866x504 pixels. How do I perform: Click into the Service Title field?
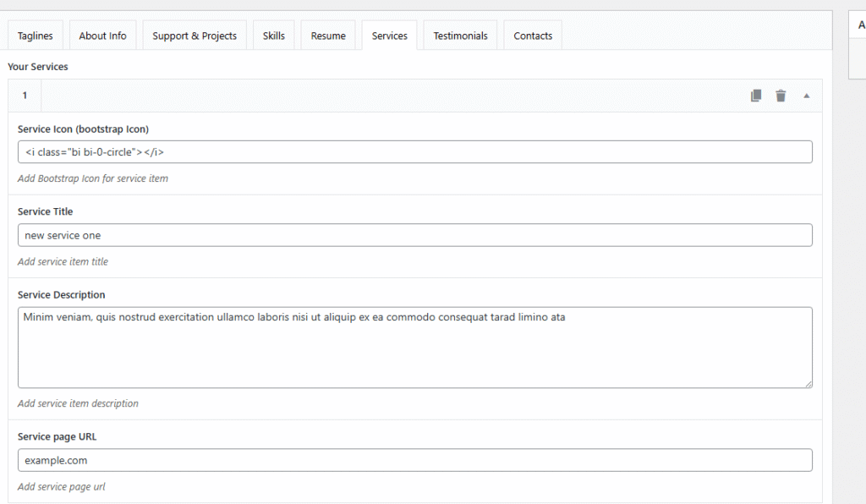[414, 235]
